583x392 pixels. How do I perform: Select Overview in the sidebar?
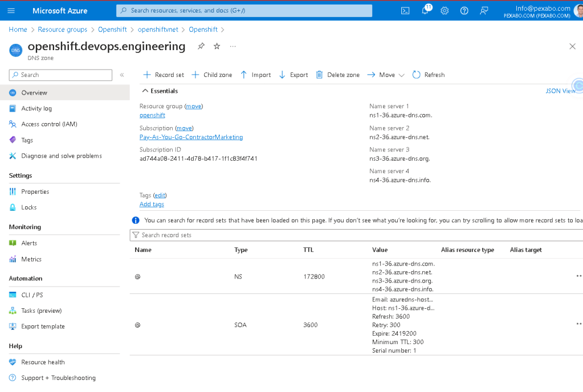click(x=65, y=92)
